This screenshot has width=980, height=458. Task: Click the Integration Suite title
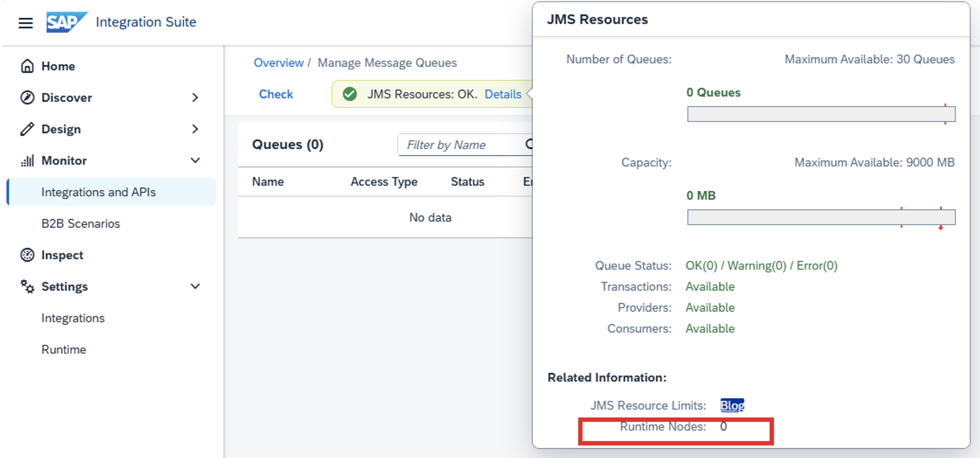[146, 22]
